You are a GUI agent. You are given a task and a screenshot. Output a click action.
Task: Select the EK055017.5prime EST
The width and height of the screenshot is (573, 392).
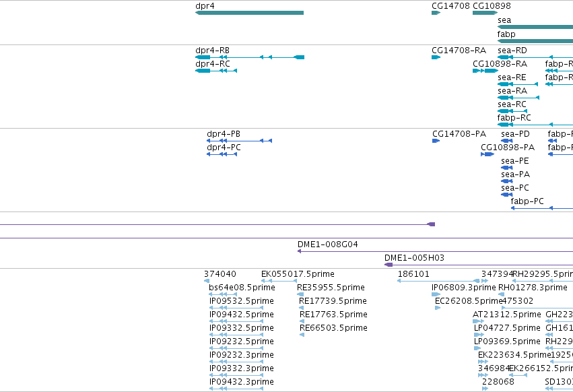click(x=279, y=281)
